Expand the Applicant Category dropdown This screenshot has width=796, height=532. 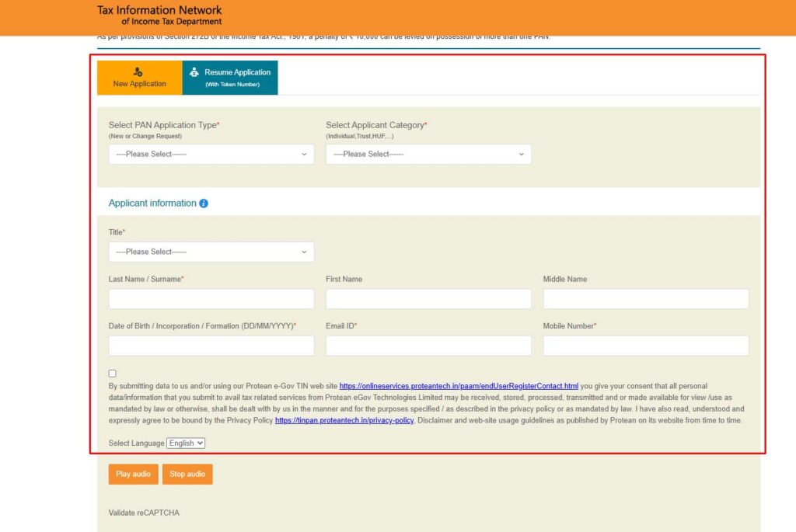coord(428,154)
